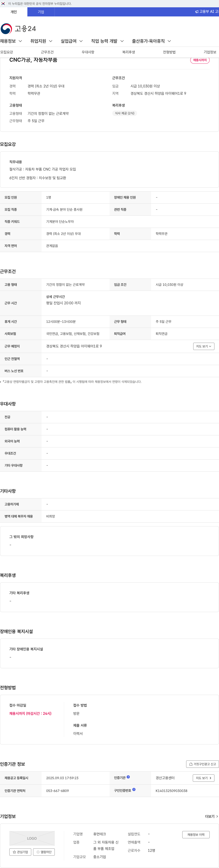Click the 관심기업 button

(x=20, y=852)
